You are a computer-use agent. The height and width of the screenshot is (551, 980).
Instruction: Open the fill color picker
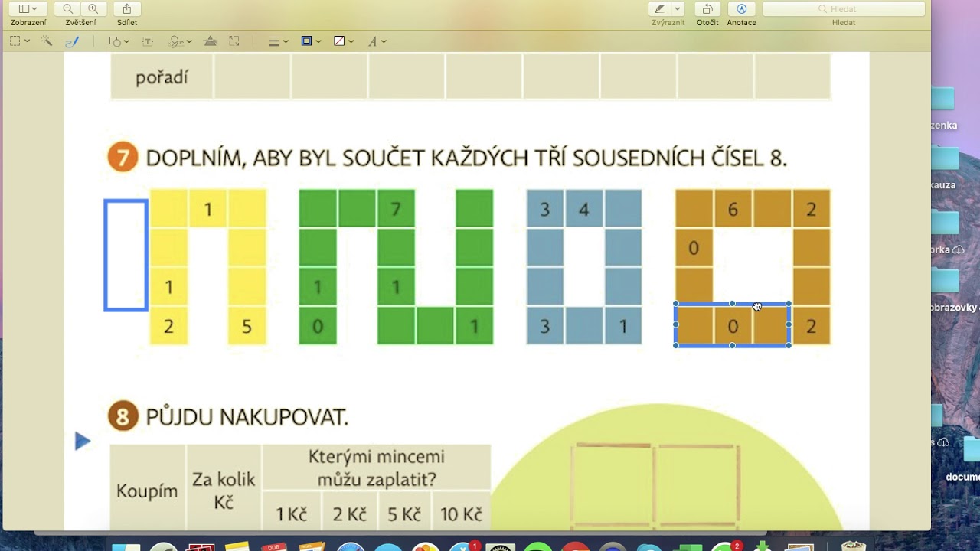(339, 41)
